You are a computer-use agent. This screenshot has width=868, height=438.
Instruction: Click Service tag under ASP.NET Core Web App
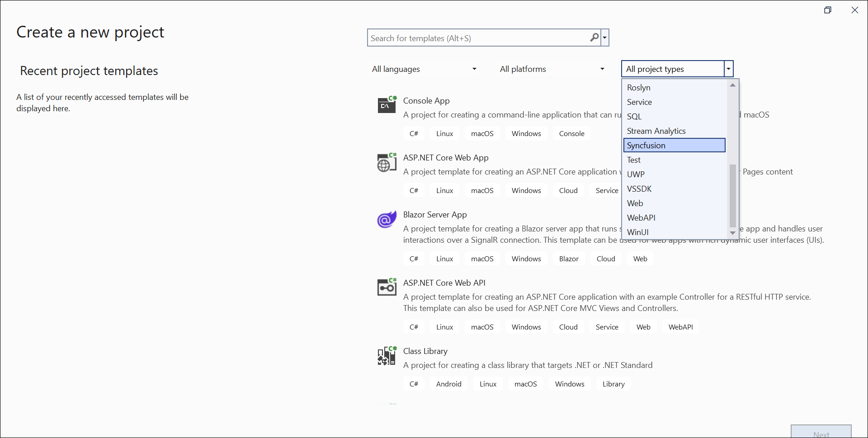[x=607, y=191]
